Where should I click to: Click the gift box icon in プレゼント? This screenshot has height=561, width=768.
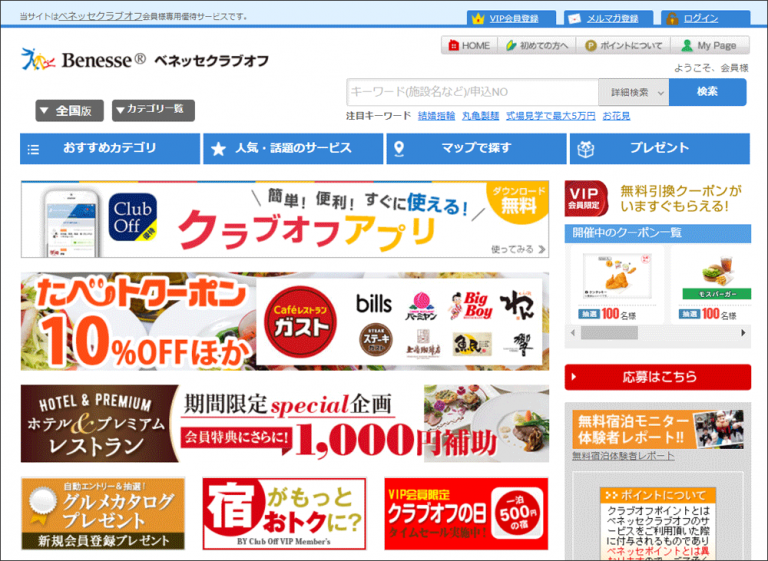click(586, 149)
